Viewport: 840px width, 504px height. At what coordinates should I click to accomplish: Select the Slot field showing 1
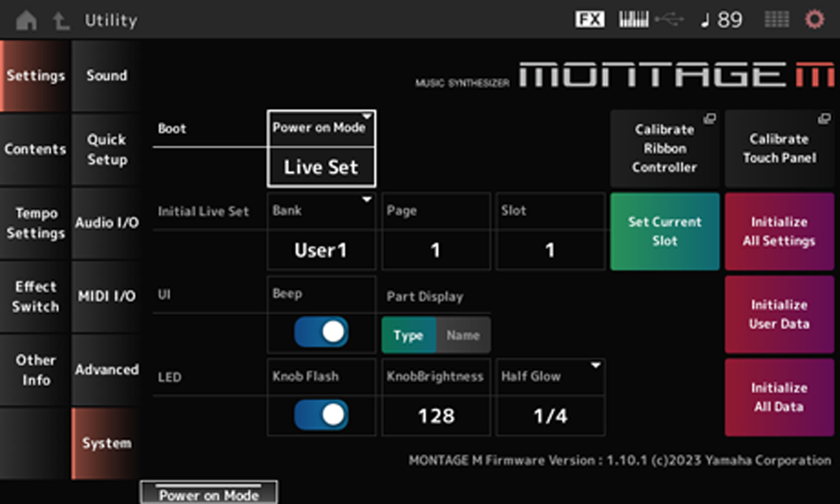point(550,250)
